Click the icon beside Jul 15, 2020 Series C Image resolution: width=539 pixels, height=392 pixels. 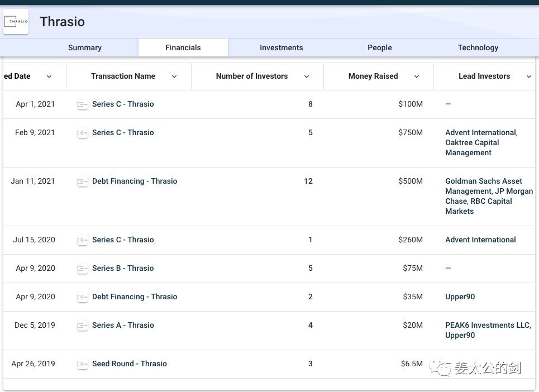pos(83,240)
